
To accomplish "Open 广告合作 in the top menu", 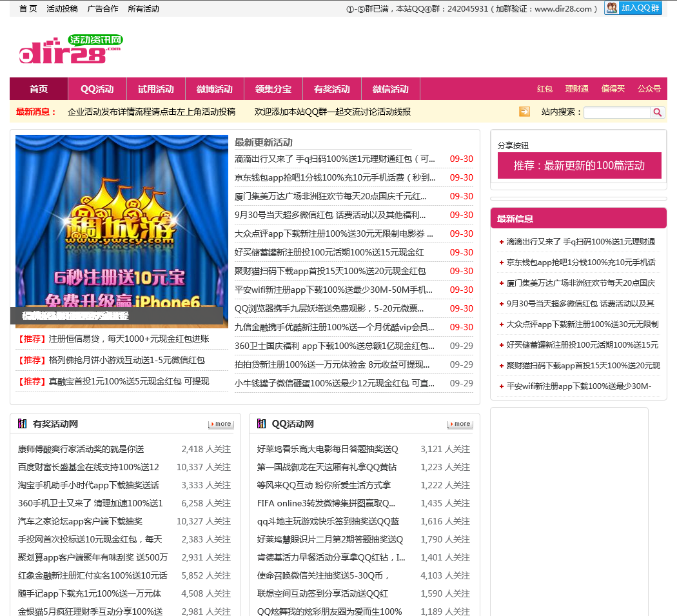I will [103, 8].
